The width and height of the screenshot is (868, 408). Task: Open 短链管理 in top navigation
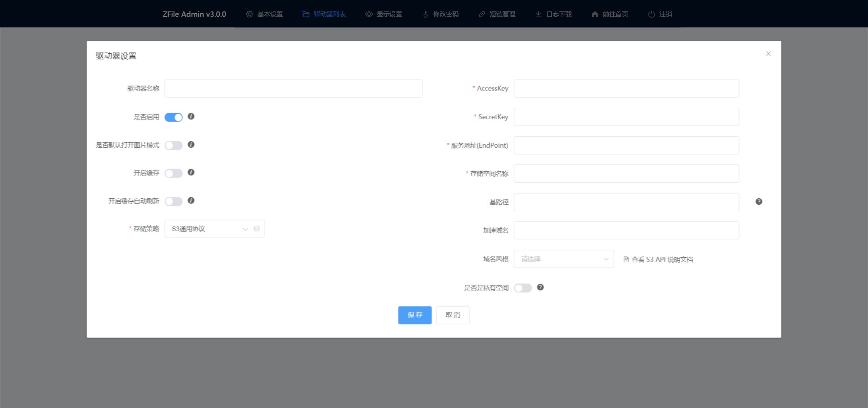(497, 14)
